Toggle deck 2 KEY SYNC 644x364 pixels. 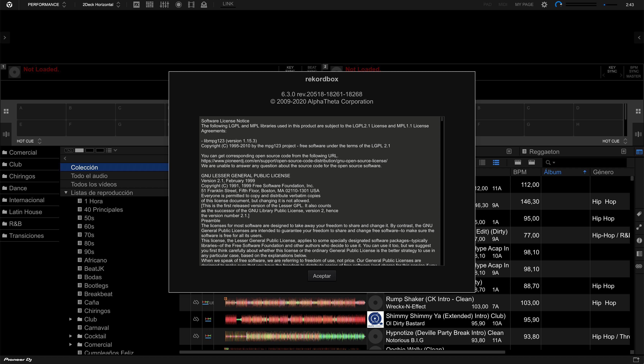[x=612, y=69]
